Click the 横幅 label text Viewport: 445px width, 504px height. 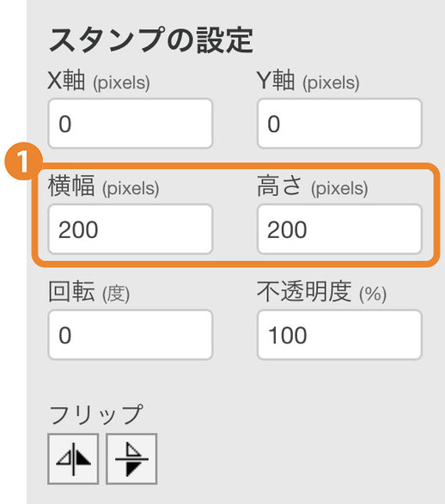click(x=71, y=185)
